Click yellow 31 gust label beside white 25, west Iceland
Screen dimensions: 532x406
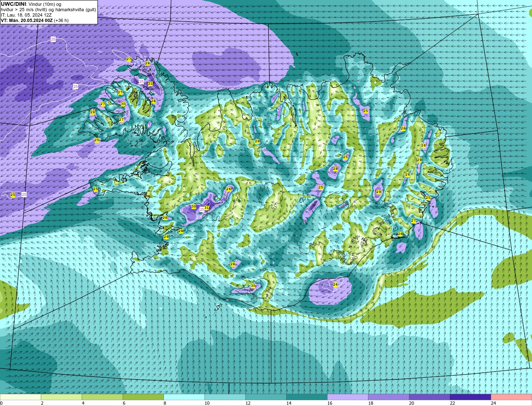pyautogui.click(x=207, y=208)
